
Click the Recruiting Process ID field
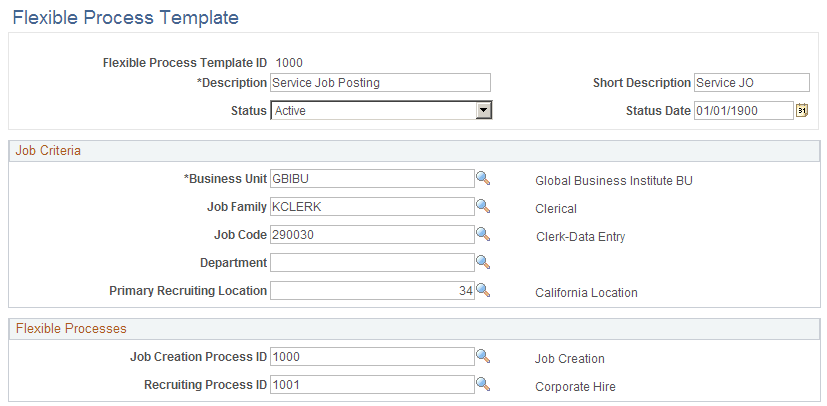click(372, 385)
